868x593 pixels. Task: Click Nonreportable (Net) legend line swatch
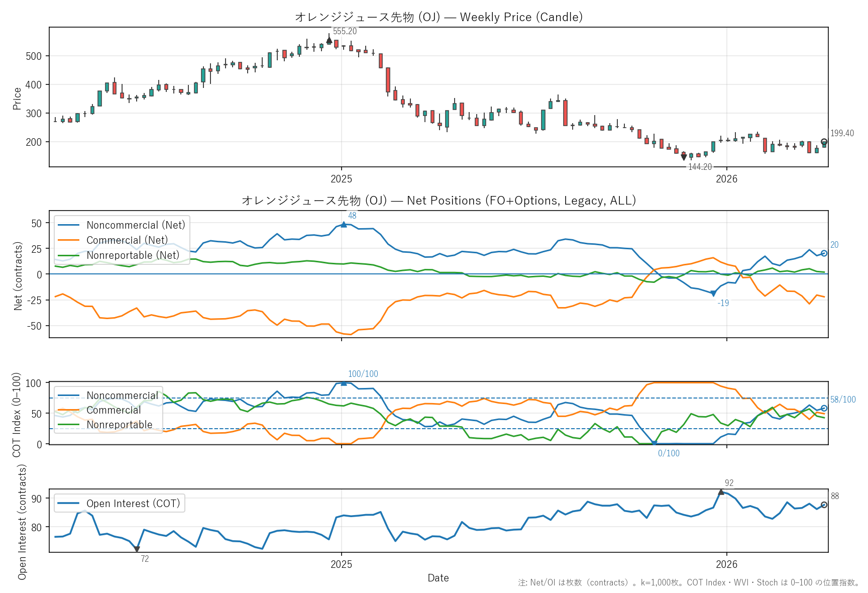coord(69,255)
